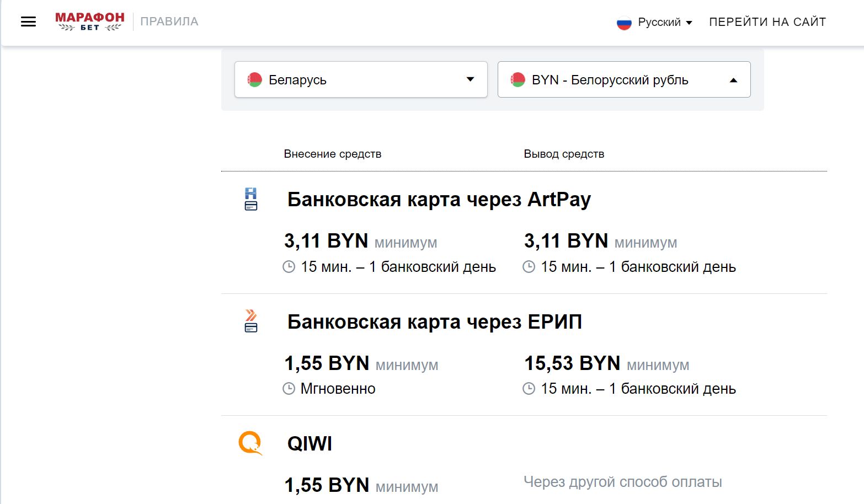Click the Внесение средств column header
864x504 pixels.
(x=333, y=154)
